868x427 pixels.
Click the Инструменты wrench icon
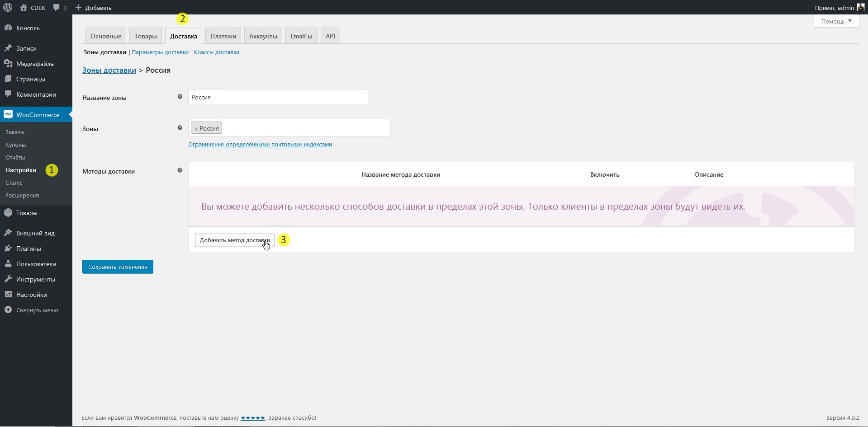click(x=8, y=279)
